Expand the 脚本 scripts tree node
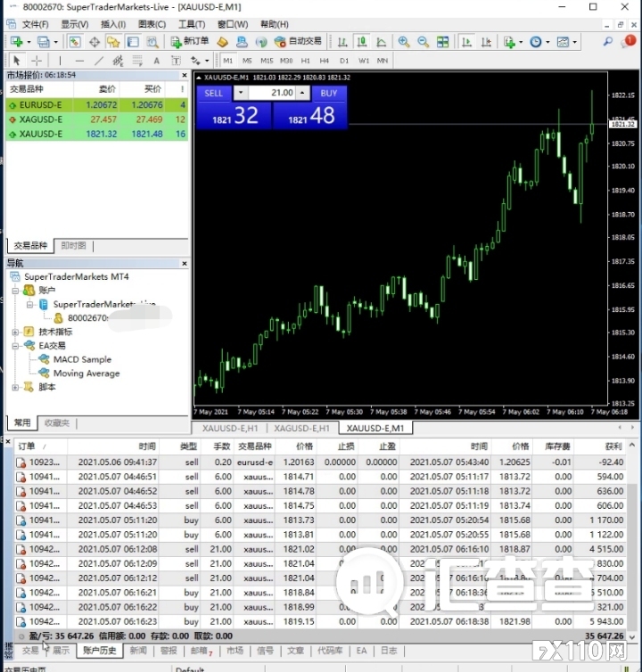642x672 pixels. click(x=15, y=388)
